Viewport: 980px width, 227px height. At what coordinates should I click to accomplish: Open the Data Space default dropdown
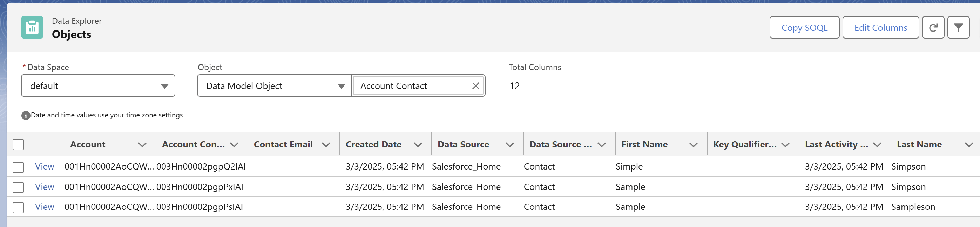click(98, 86)
